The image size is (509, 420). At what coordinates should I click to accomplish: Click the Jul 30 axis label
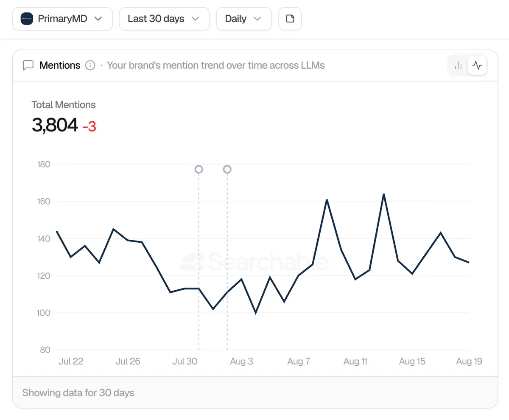click(x=185, y=361)
